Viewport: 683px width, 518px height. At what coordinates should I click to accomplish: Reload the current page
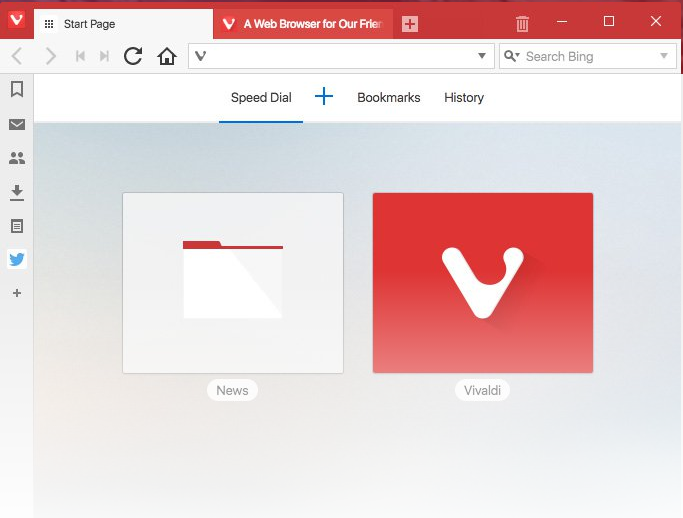coord(133,56)
